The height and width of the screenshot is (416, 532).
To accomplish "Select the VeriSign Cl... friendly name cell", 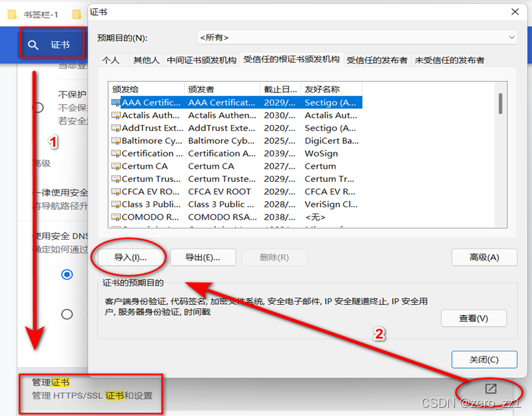I will [x=331, y=205].
